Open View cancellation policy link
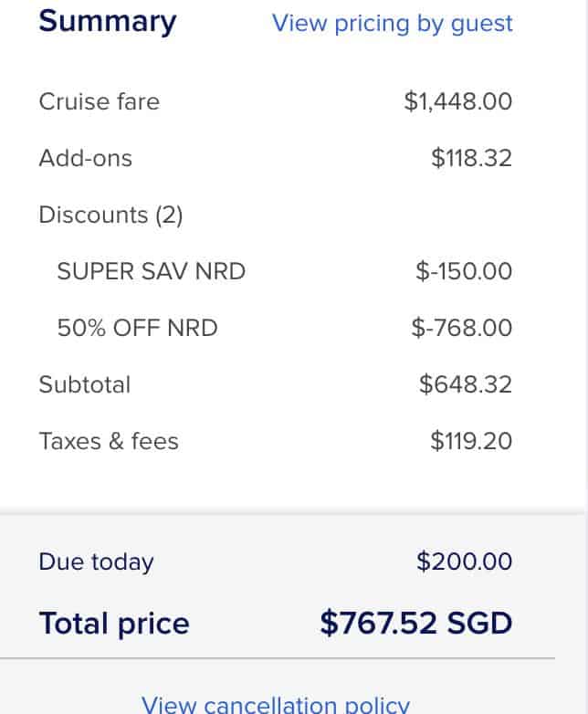 [x=276, y=704]
